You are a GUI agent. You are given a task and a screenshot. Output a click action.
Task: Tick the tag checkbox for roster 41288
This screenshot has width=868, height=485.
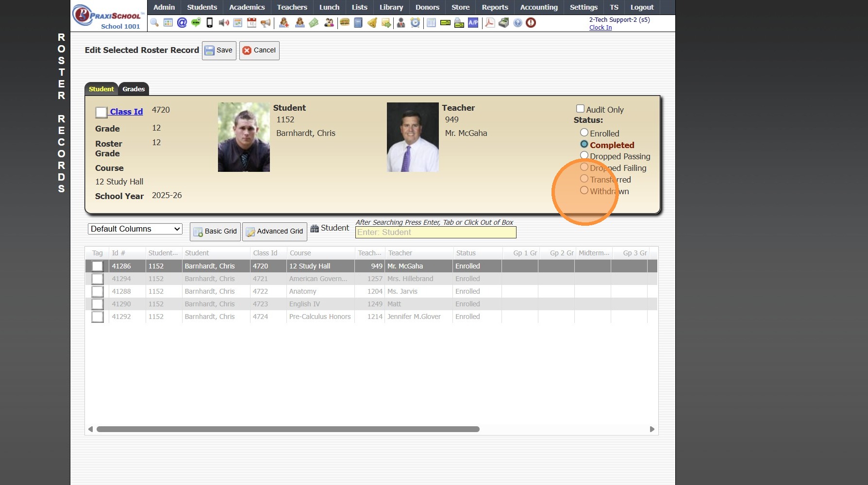[98, 292]
